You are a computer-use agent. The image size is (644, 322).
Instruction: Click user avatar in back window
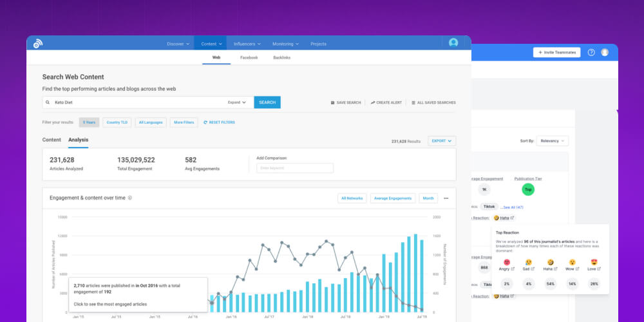(605, 53)
